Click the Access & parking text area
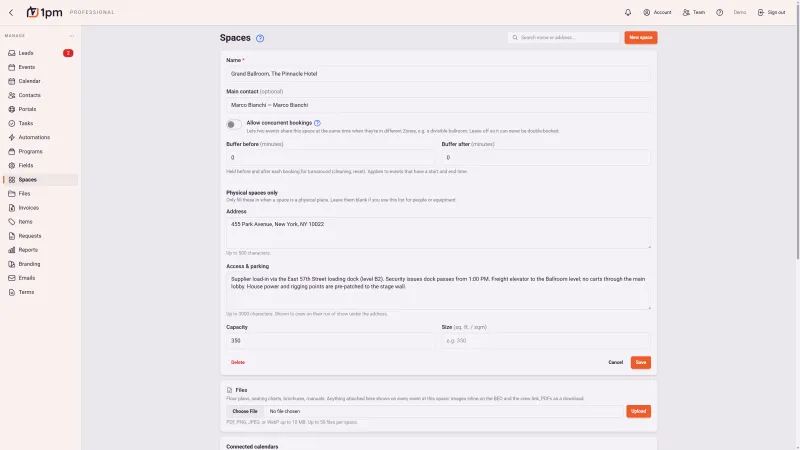Image resolution: width=800 pixels, height=450 pixels. (438, 291)
